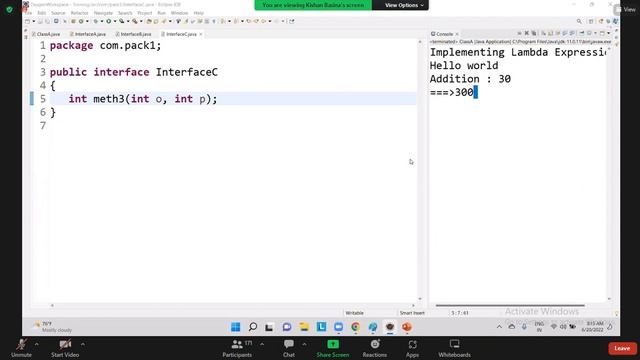Expand video options arrow beside Start Video
Image resolution: width=640 pixels, height=360 pixels.
coord(83,344)
